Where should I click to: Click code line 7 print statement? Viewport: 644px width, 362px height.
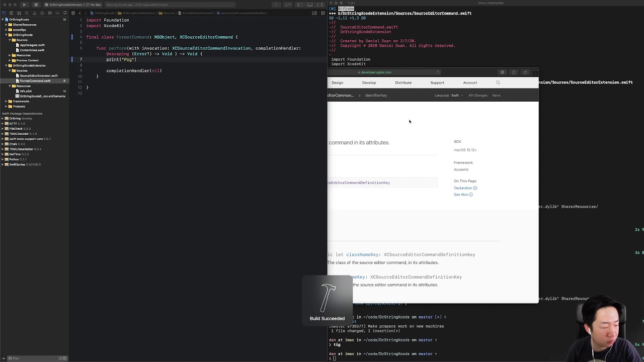pyautogui.click(x=121, y=59)
